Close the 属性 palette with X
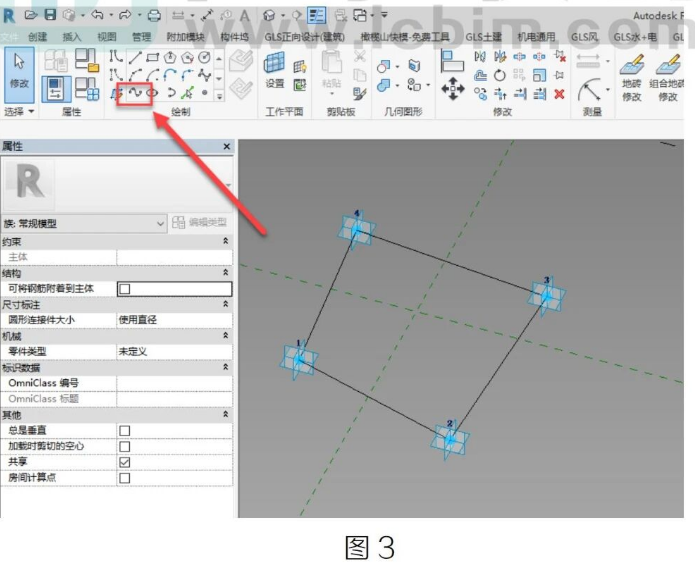 (x=226, y=146)
